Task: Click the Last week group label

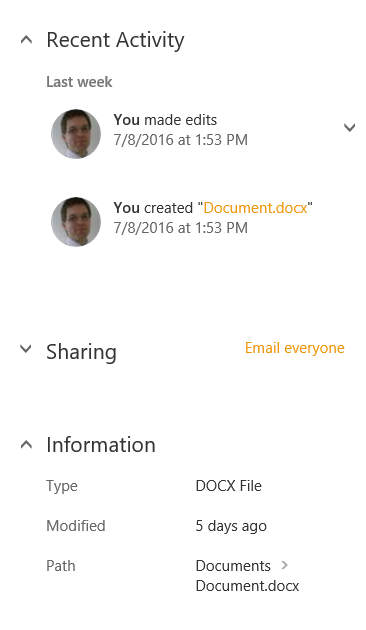Action: click(79, 82)
